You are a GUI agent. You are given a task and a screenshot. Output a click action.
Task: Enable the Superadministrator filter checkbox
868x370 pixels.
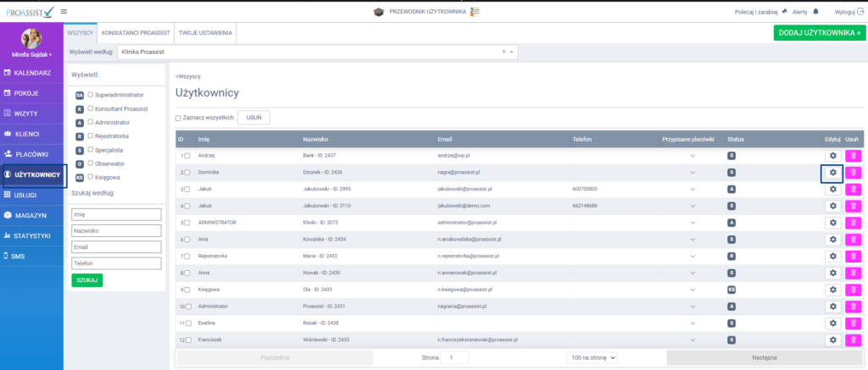pyautogui.click(x=91, y=94)
